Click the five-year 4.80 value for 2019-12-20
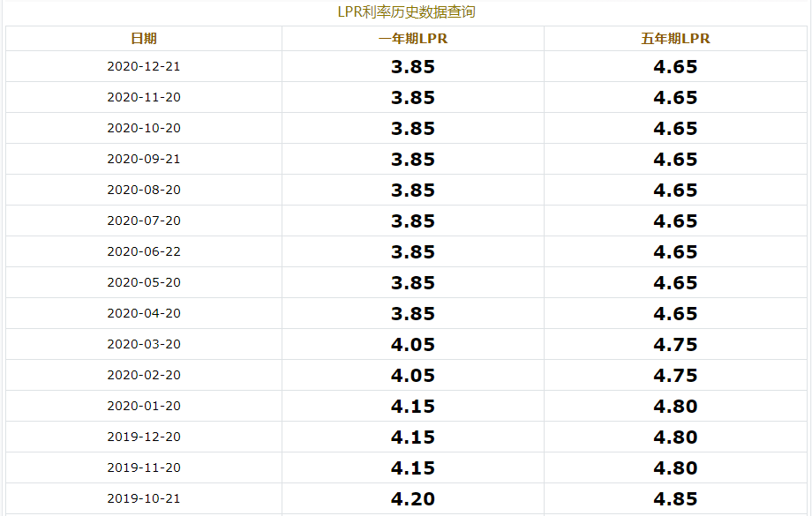 (675, 437)
